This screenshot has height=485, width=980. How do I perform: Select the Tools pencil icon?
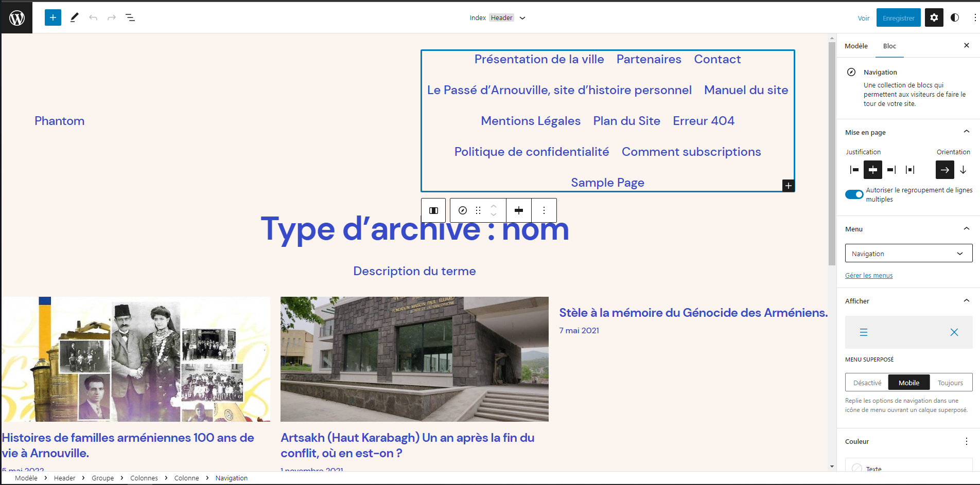pos(74,17)
